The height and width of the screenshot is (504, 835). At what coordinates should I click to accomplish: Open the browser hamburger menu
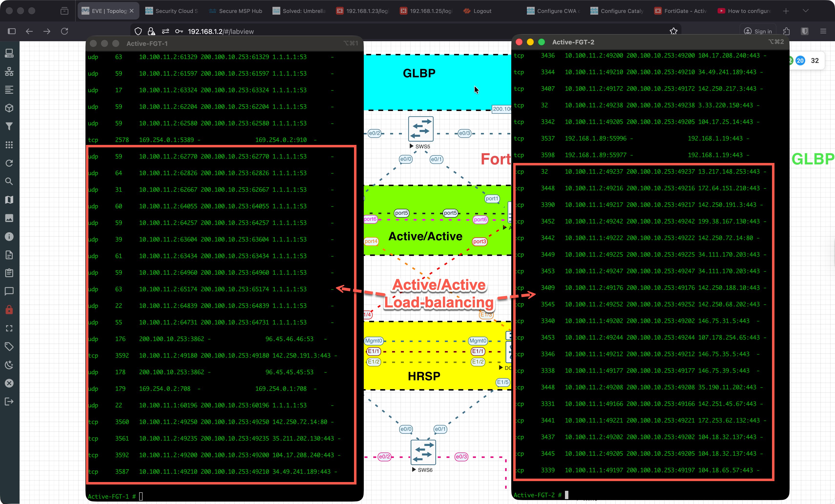(823, 31)
